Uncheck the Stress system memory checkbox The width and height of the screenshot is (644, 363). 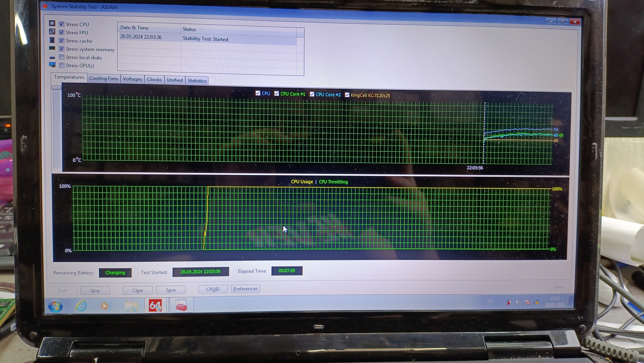coord(62,49)
